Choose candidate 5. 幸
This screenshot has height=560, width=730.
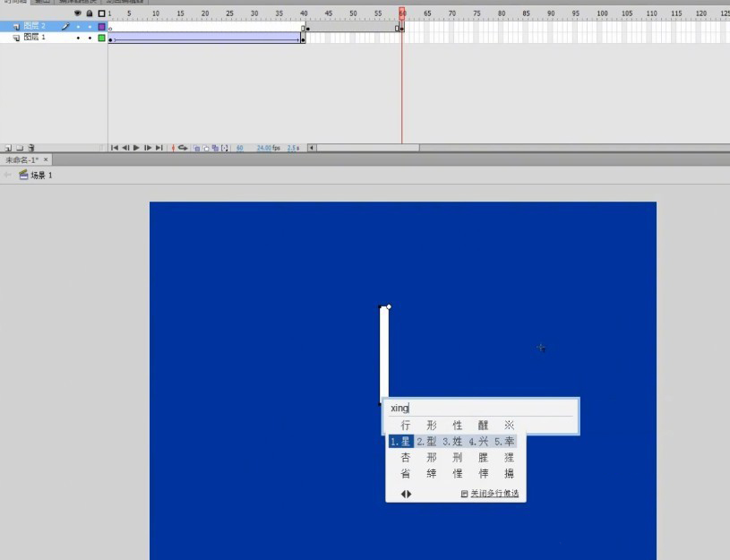click(504, 441)
